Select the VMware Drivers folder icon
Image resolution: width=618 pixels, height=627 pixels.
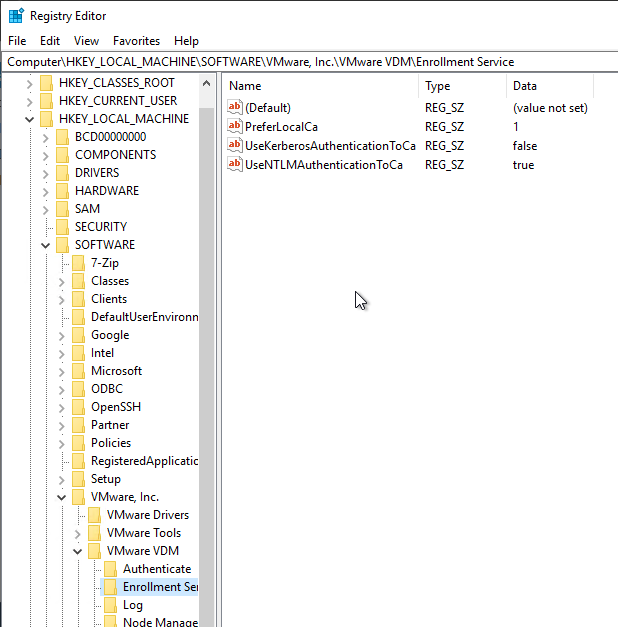(94, 515)
